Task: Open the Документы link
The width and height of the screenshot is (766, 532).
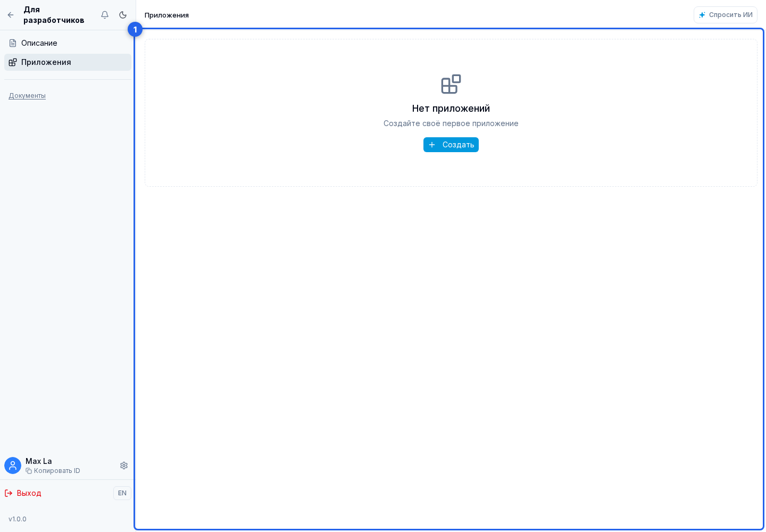Action: pyautogui.click(x=27, y=96)
